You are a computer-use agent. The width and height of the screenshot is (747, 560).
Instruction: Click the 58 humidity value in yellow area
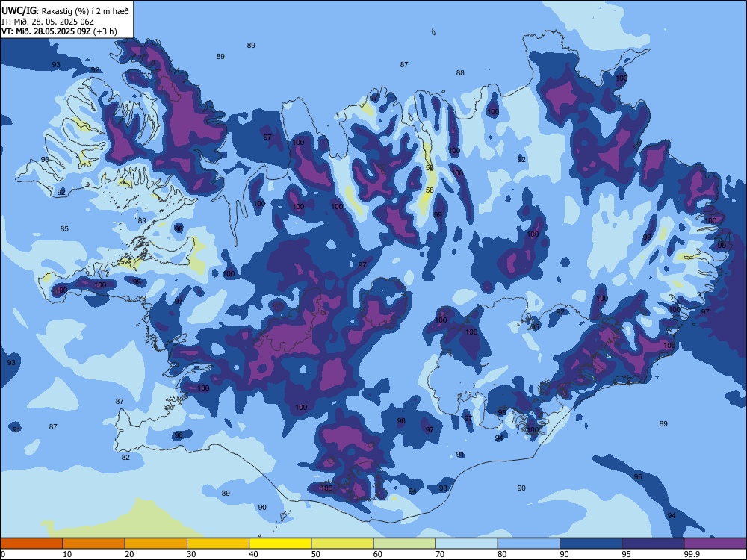click(430, 190)
